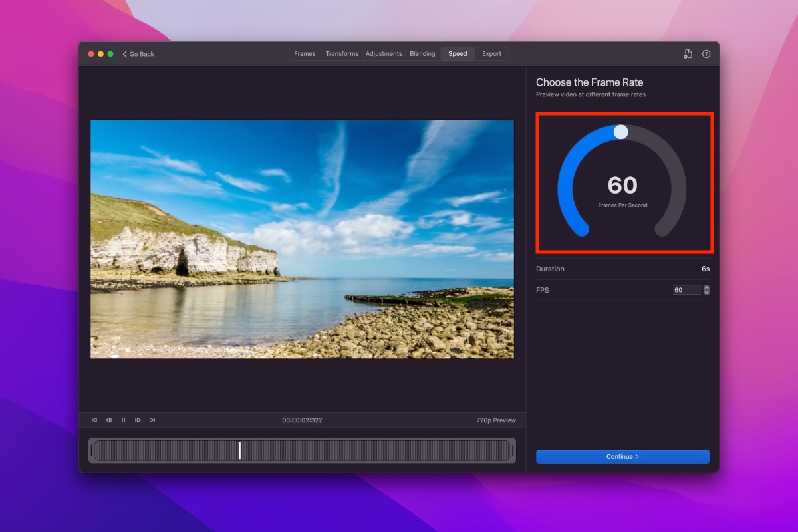
Task: Click the white playhead on the timeline
Action: pyautogui.click(x=239, y=450)
